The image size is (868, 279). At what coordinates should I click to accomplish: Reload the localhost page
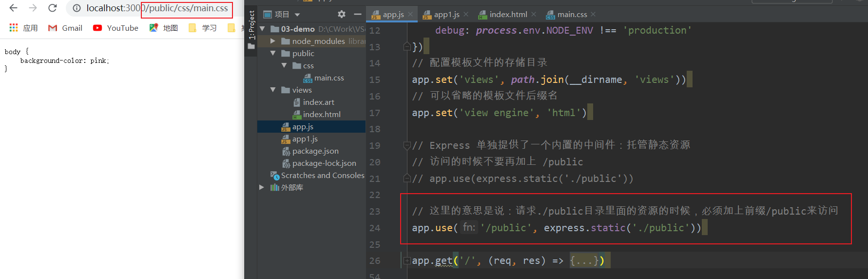point(53,8)
